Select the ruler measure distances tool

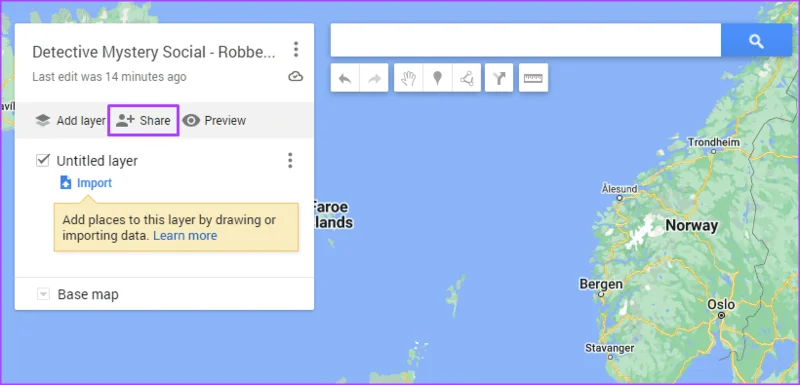533,78
